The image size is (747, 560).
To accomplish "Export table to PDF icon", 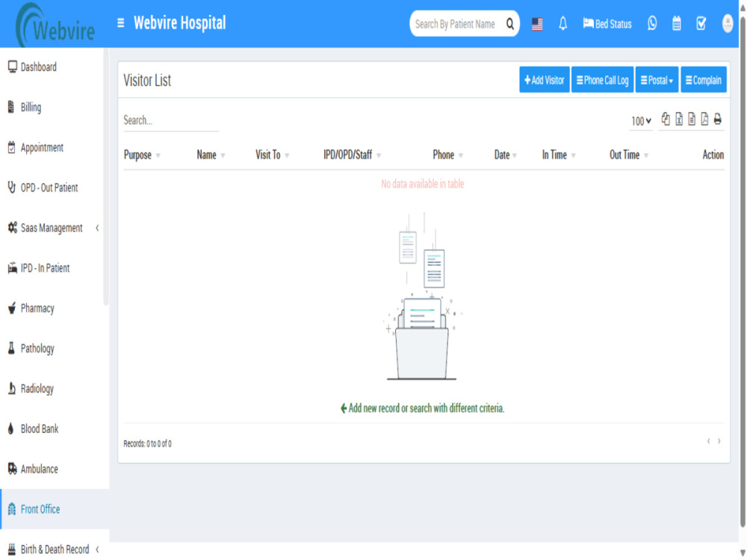I will click(704, 119).
